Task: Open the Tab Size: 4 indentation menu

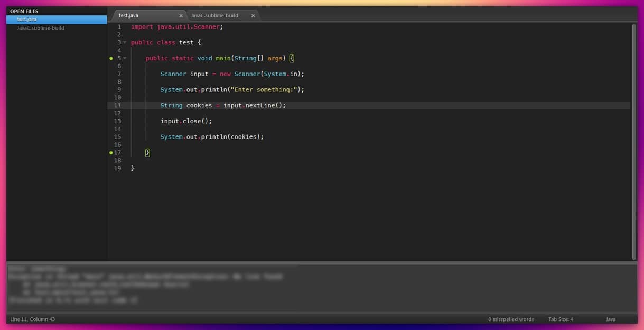Action: pos(561,319)
